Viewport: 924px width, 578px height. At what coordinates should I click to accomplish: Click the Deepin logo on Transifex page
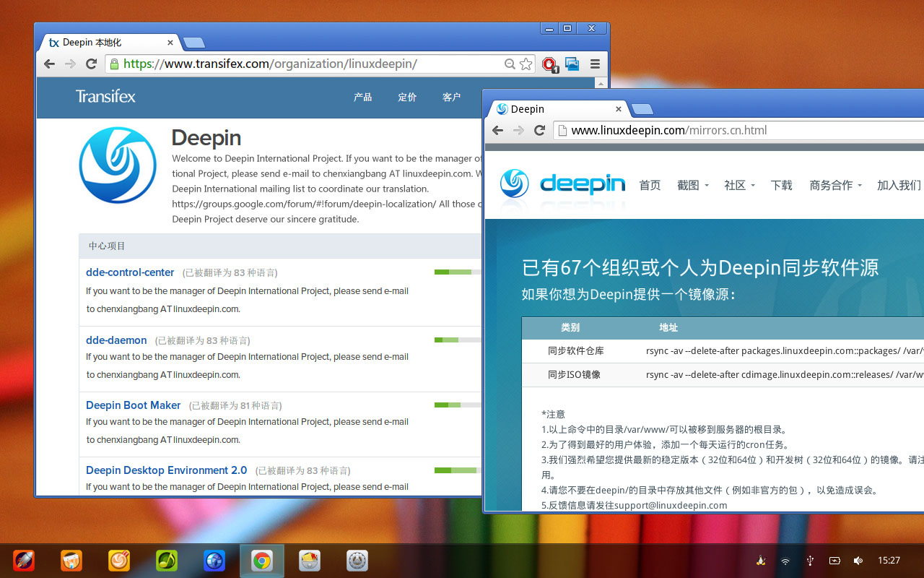pyautogui.click(x=118, y=165)
